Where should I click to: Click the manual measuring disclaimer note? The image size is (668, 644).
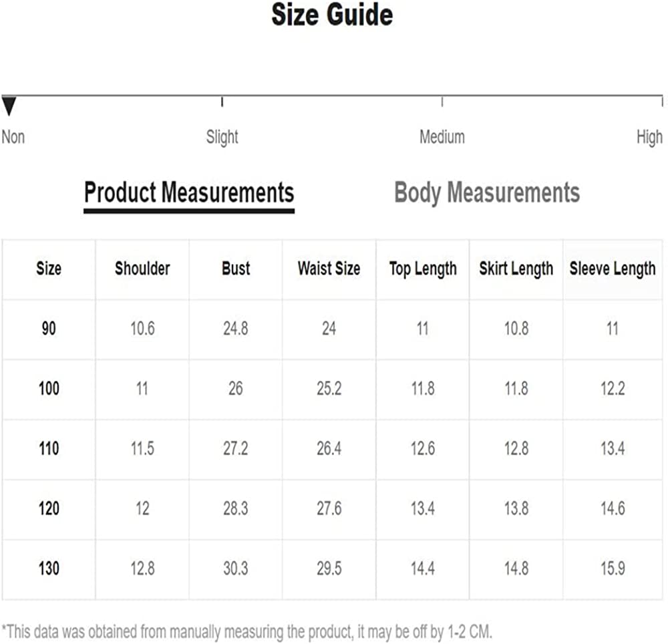(247, 631)
